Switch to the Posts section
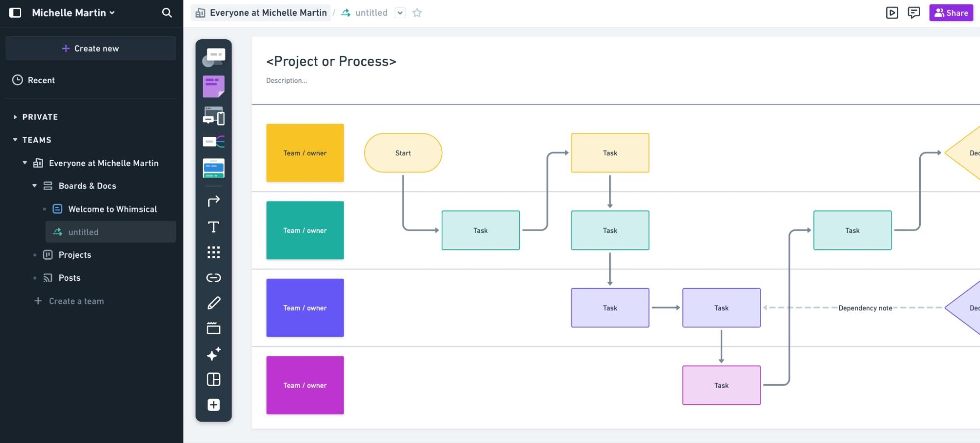Image resolution: width=980 pixels, height=443 pixels. 69,277
